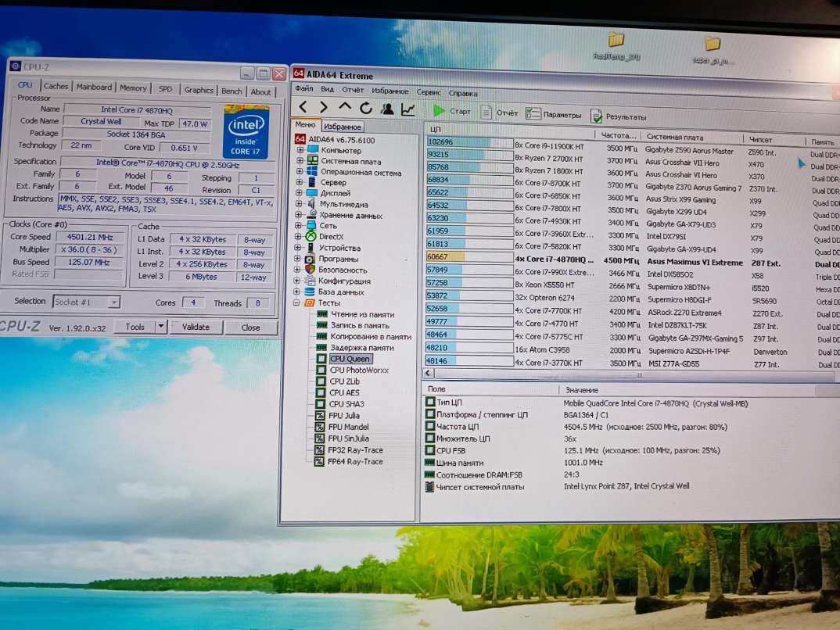Refresh the AIDA64 page

(366, 108)
